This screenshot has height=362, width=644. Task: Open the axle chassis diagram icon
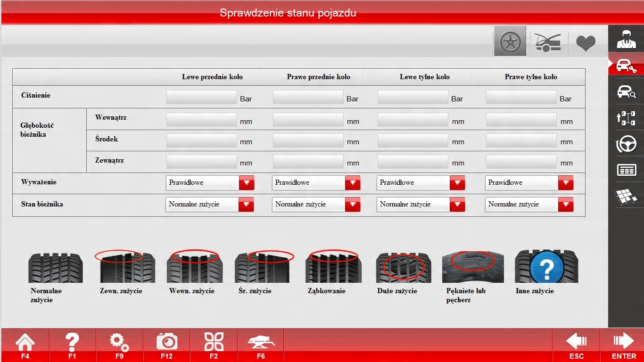(626, 117)
